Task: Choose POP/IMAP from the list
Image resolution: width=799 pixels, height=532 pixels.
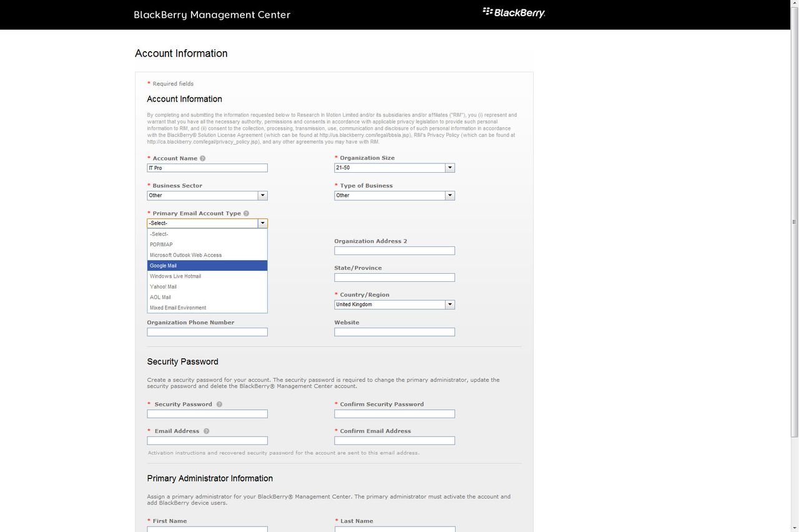Action: 207,244
